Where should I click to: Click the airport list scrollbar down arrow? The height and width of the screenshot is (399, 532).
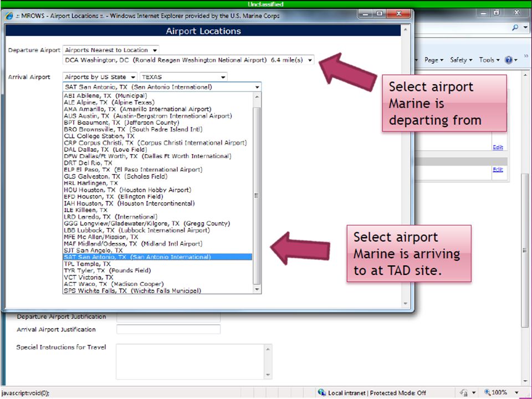[257, 289]
